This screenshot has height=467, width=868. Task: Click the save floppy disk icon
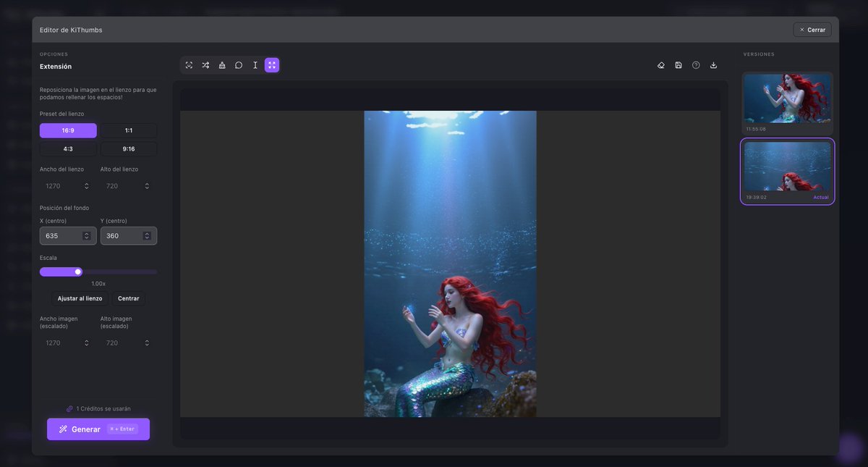pos(678,65)
